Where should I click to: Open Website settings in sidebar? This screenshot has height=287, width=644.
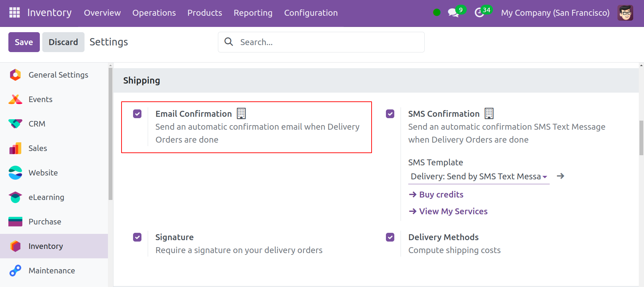tap(43, 173)
